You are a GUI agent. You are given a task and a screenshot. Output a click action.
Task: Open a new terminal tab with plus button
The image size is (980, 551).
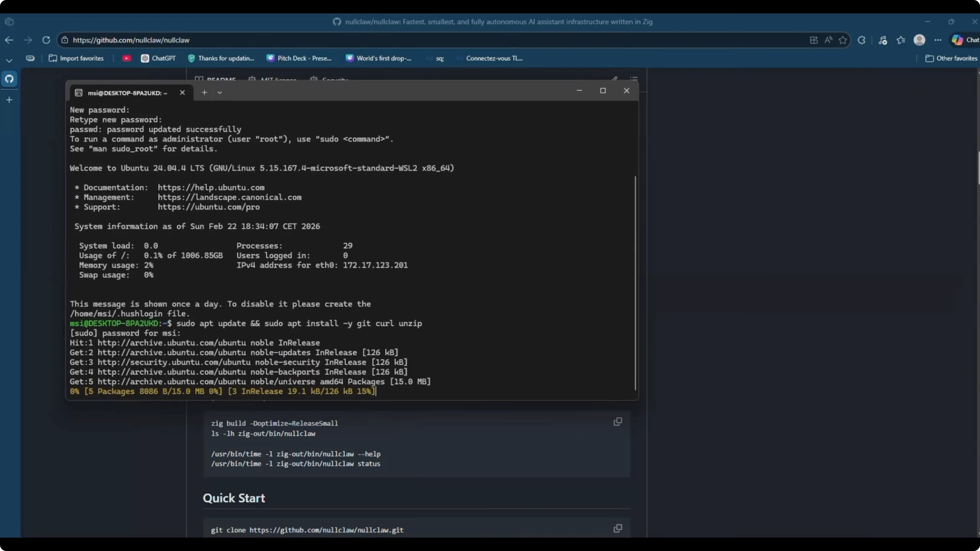pyautogui.click(x=204, y=92)
